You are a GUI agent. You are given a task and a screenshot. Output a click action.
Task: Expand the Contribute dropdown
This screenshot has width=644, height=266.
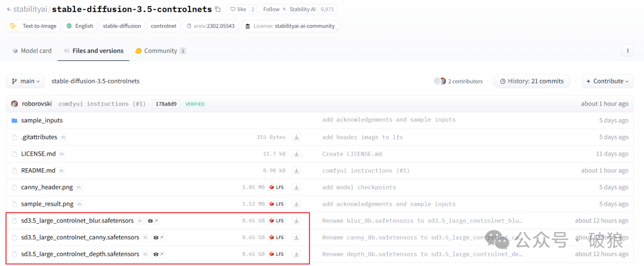(607, 81)
